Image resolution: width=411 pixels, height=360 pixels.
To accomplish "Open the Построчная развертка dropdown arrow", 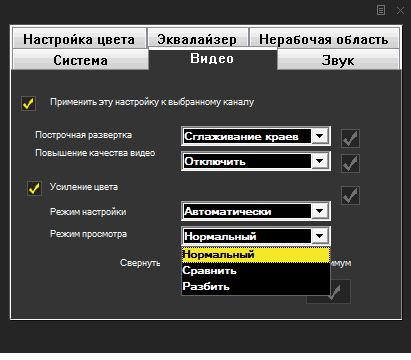I will (x=319, y=136).
